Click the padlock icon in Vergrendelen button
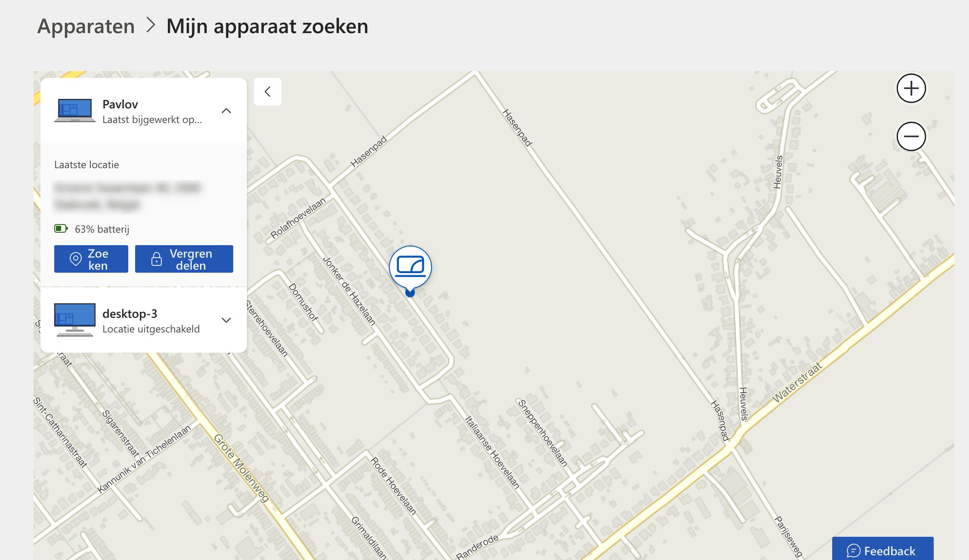969x560 pixels. coord(157,259)
